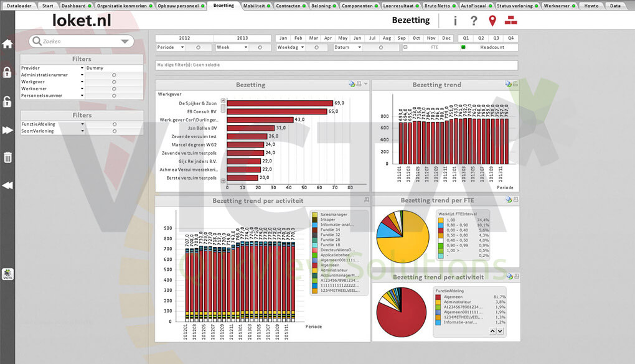Expand the Personeelsnummer filter dropdown
The height and width of the screenshot is (364, 635).
82,96
